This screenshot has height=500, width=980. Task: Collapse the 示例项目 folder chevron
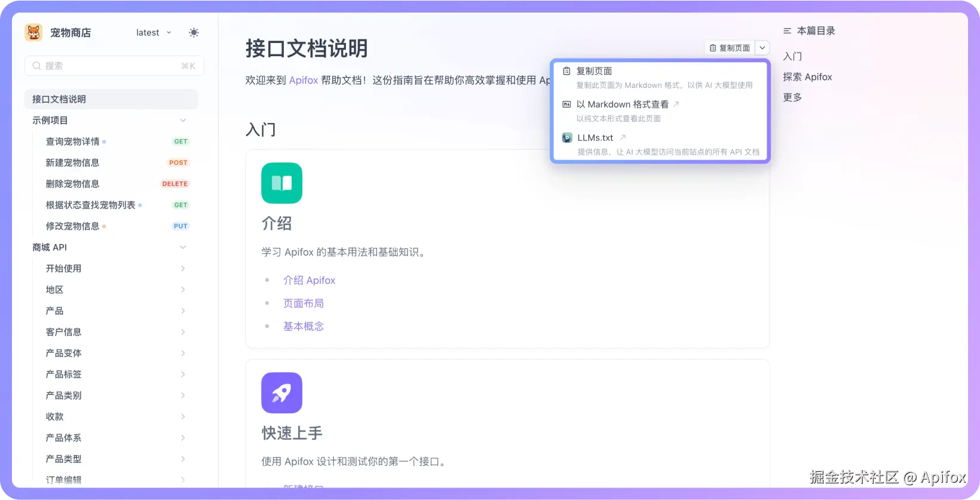point(183,121)
